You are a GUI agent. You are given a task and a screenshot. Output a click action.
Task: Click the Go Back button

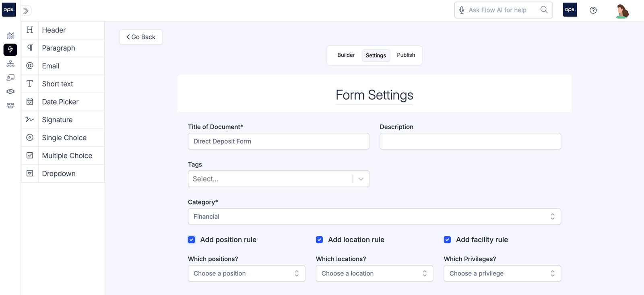pos(141,37)
